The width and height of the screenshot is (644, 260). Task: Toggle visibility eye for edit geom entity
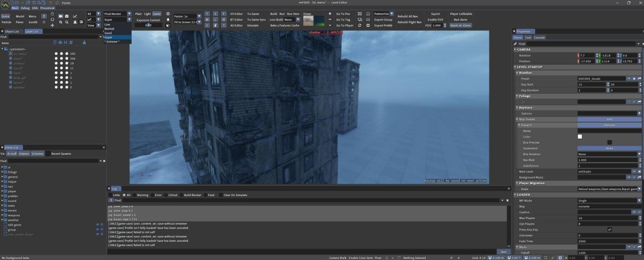pyautogui.click(x=98, y=225)
